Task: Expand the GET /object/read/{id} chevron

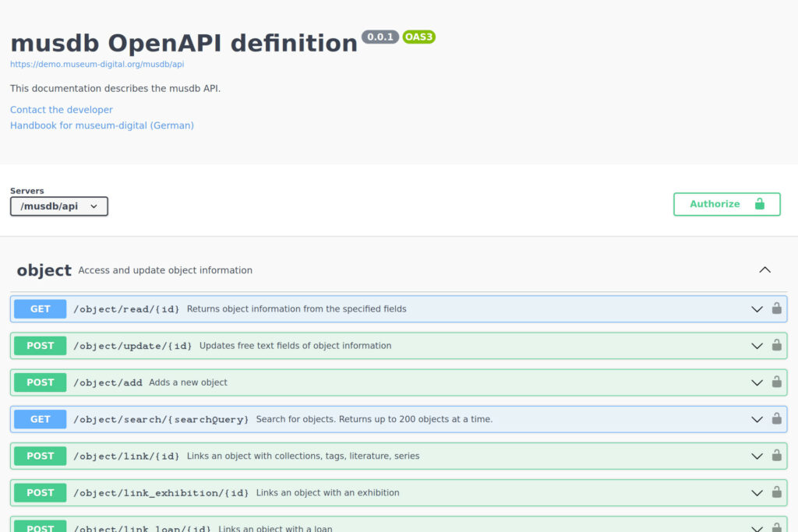Action: point(756,308)
